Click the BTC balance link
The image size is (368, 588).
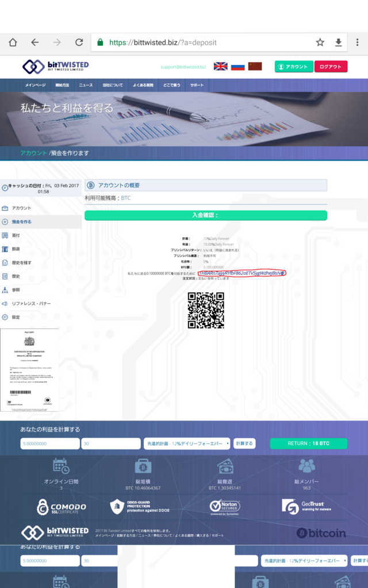(x=126, y=198)
